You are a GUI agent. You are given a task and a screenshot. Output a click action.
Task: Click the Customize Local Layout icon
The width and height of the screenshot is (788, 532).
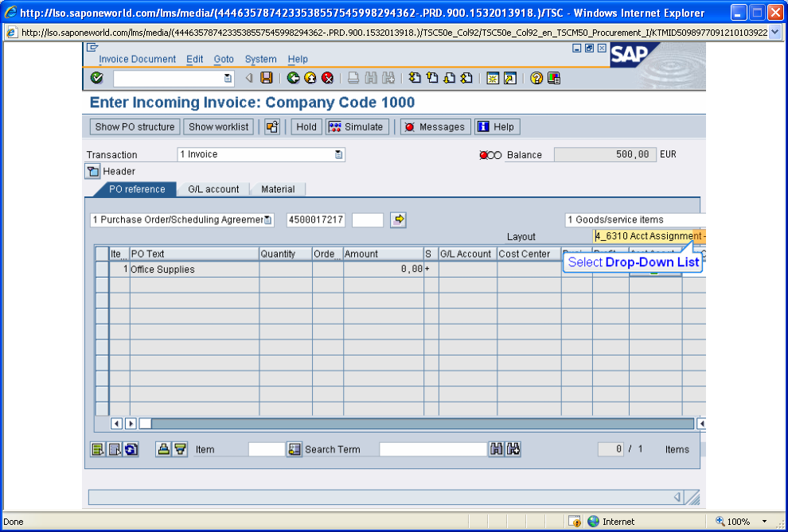click(x=554, y=78)
